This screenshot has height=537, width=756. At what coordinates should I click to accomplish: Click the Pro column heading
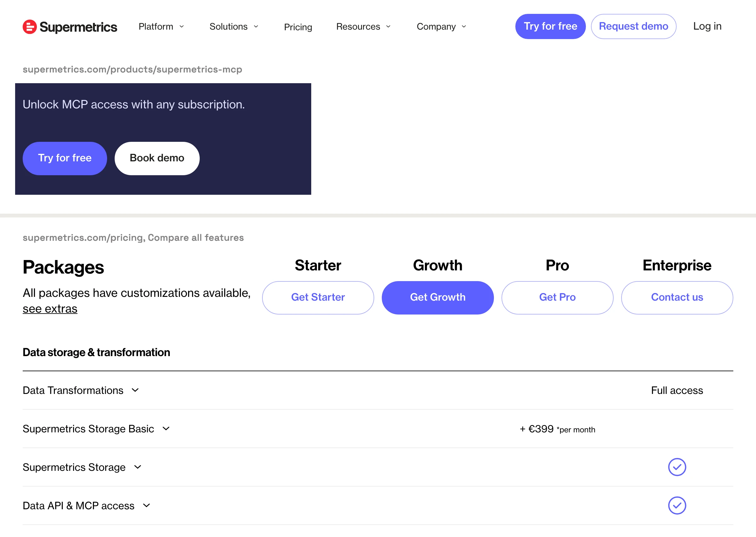pyautogui.click(x=558, y=266)
